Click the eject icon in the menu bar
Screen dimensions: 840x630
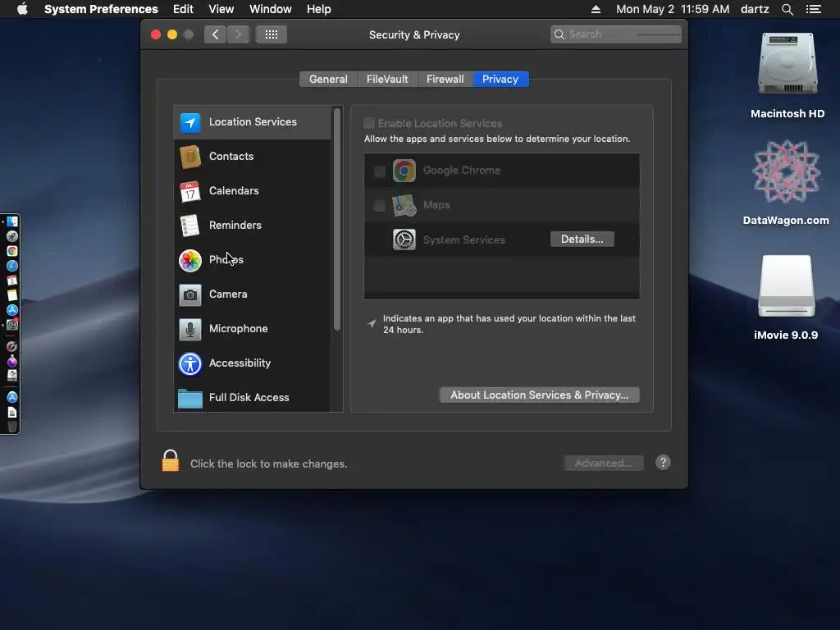(x=596, y=9)
